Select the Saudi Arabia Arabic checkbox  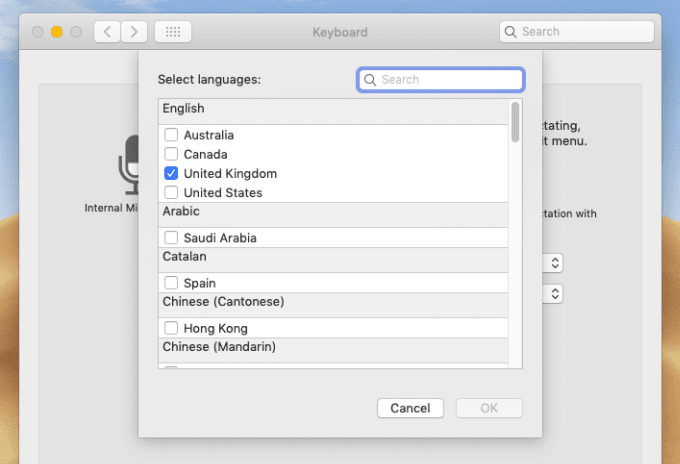171,238
